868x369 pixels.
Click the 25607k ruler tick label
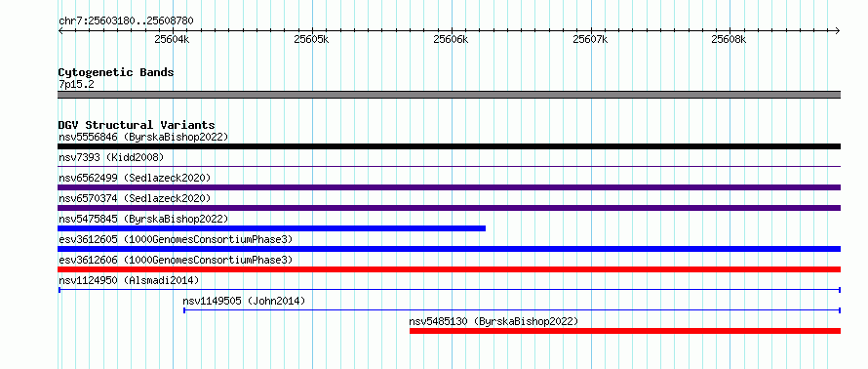click(591, 39)
